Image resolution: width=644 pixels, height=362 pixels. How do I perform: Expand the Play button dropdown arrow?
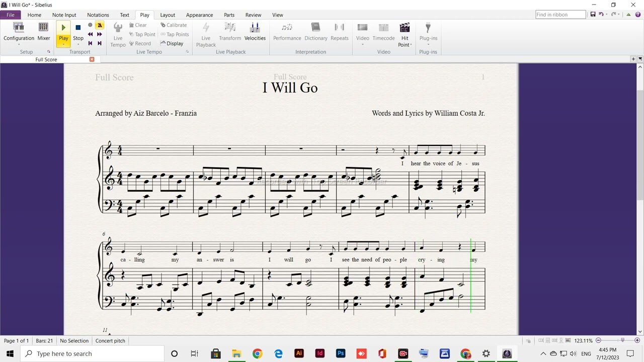click(63, 44)
